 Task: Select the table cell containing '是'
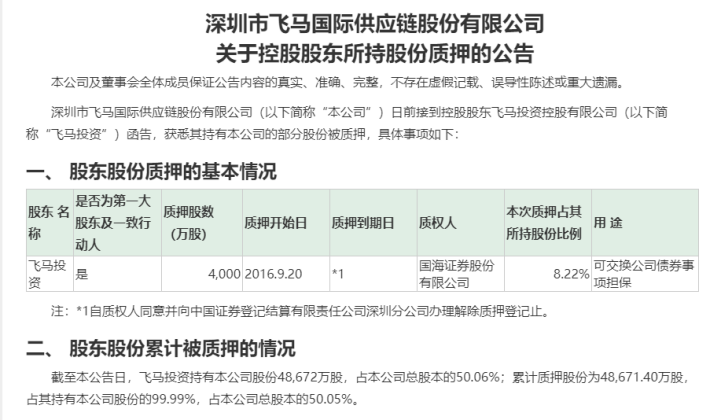(x=117, y=274)
